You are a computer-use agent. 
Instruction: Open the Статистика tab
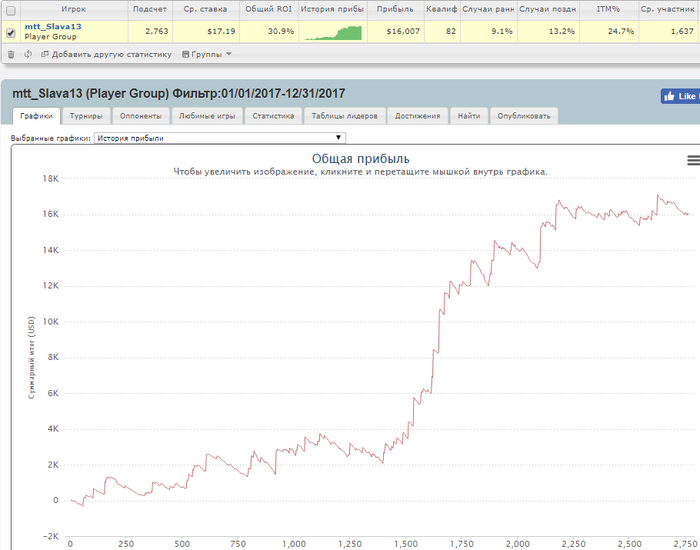tap(273, 116)
